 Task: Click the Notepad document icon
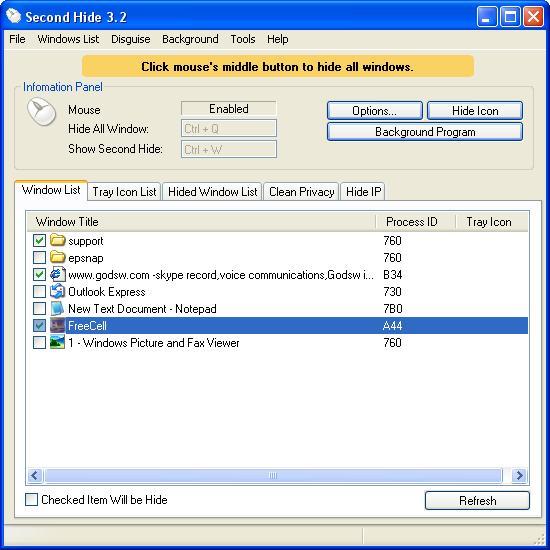(x=58, y=308)
